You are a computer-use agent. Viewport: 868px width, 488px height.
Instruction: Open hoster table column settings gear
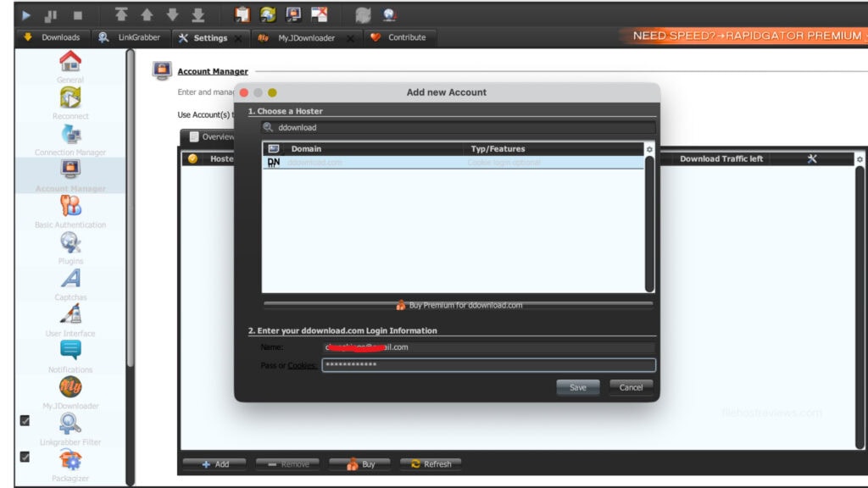649,149
